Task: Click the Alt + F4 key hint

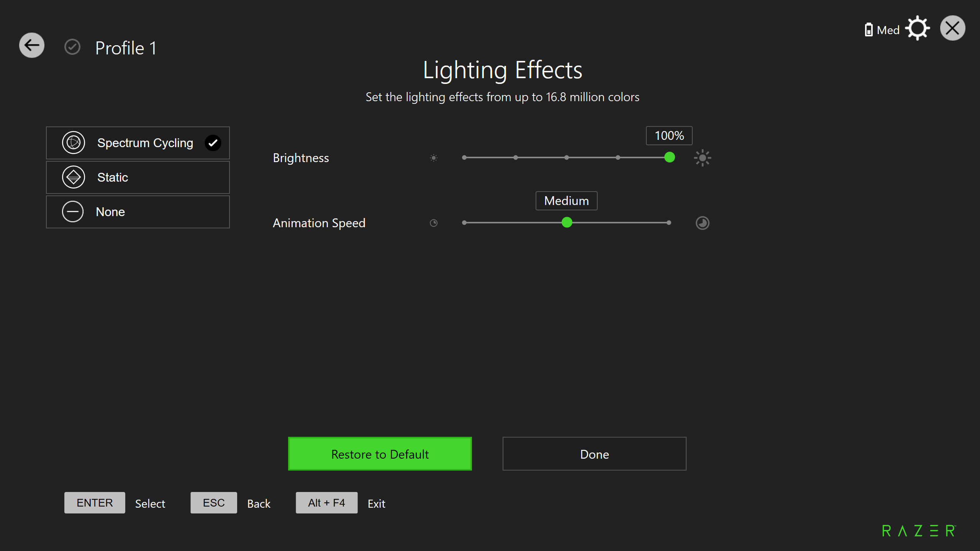Action: coord(327,503)
